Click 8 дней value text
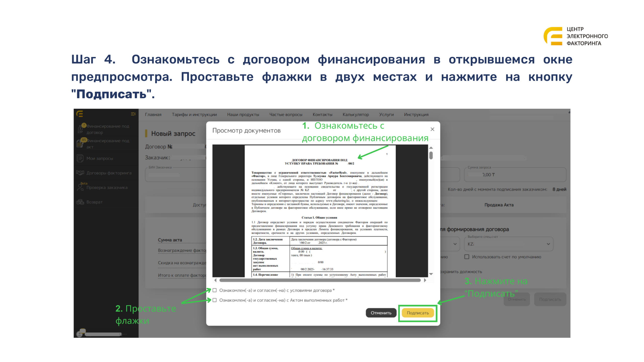Screen dimensions: 644x362 pyautogui.click(x=559, y=189)
